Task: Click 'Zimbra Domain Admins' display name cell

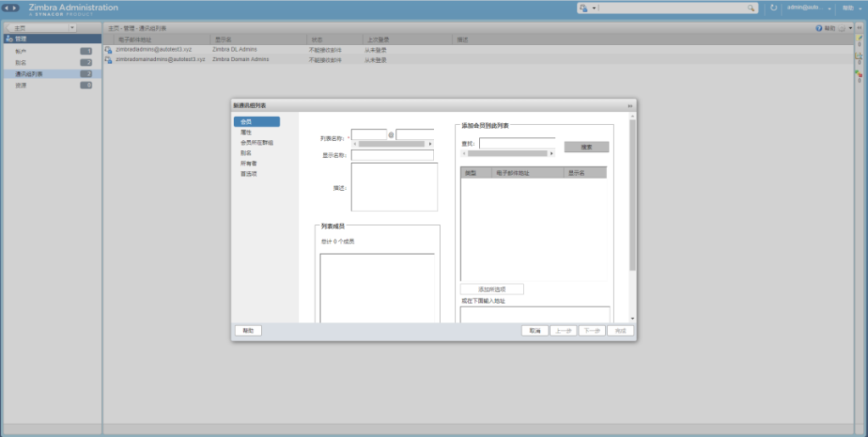Action: click(x=241, y=59)
